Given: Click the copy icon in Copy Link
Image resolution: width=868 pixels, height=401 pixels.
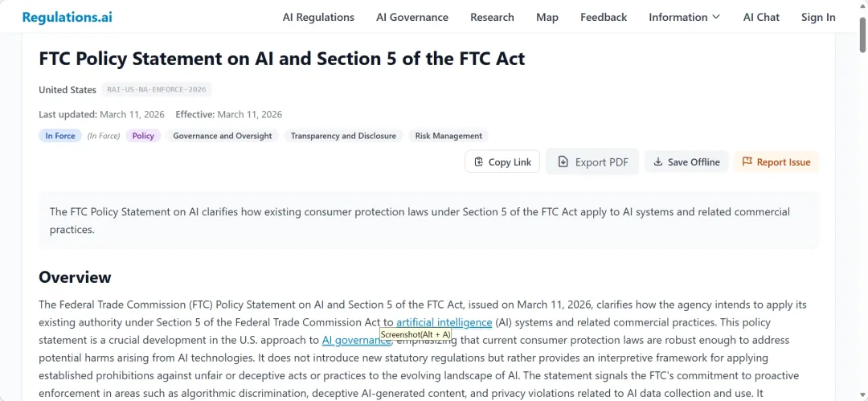Looking at the screenshot, I should pos(479,162).
